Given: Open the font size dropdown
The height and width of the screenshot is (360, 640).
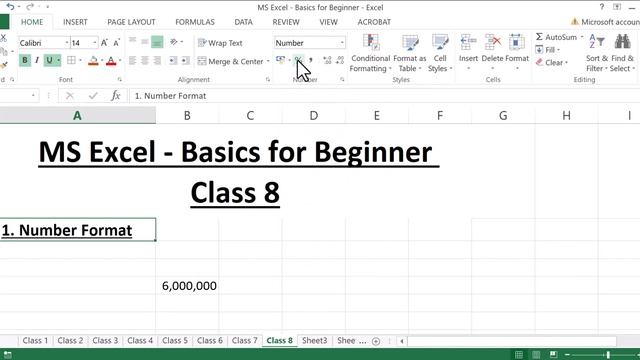Looking at the screenshot, I should coord(95,43).
